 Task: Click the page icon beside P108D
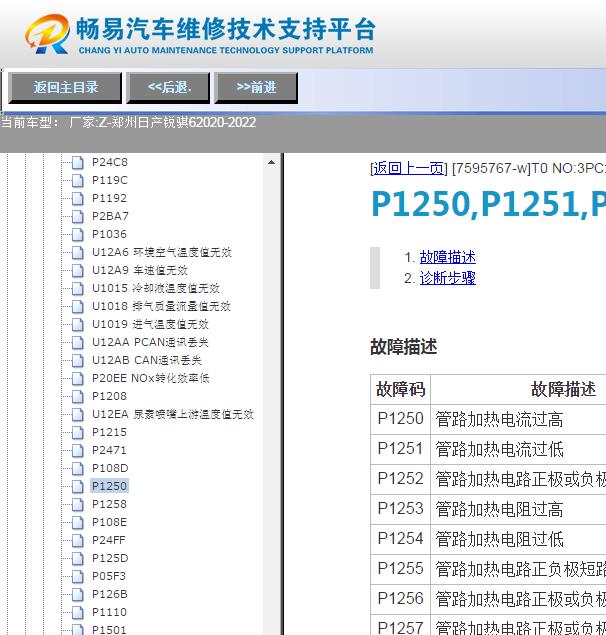tap(77, 468)
